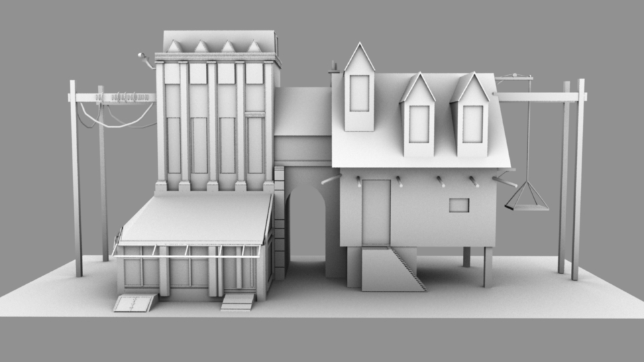The image size is (644, 362).
Task: Select the stilt leg under the right house
Action: click(488, 266)
